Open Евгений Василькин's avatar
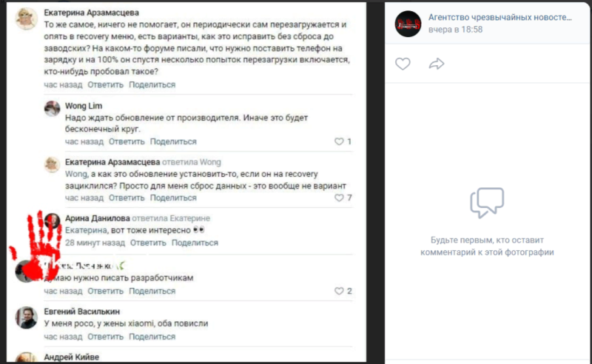The height and width of the screenshot is (364, 592). [x=27, y=317]
